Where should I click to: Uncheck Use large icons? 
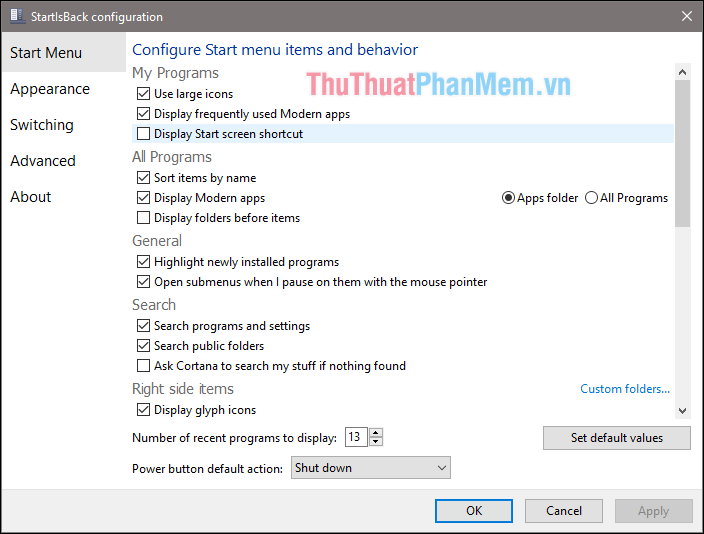143,94
